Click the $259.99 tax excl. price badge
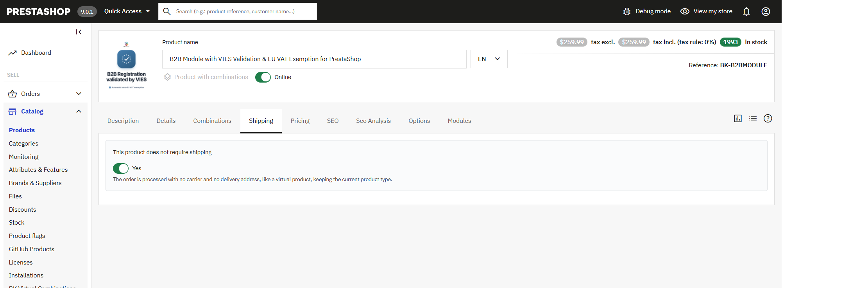 pos(572,42)
